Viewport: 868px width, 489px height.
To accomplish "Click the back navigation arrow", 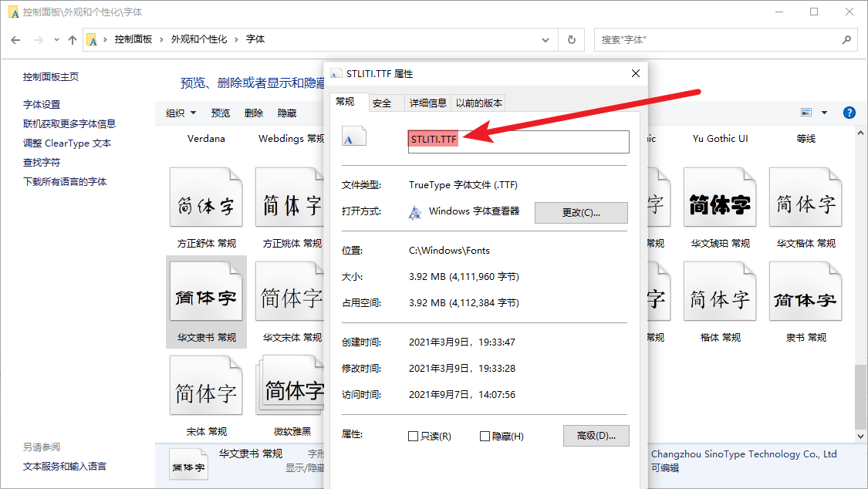I will tap(15, 39).
